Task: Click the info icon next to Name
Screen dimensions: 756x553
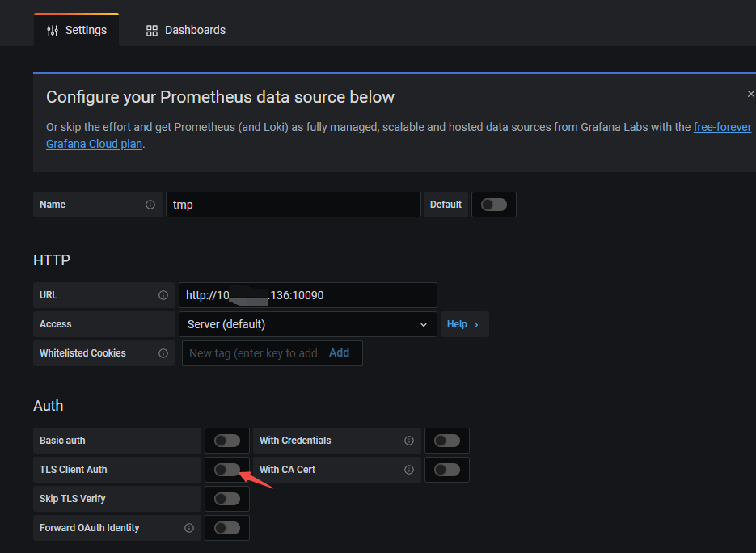Action: (x=150, y=205)
